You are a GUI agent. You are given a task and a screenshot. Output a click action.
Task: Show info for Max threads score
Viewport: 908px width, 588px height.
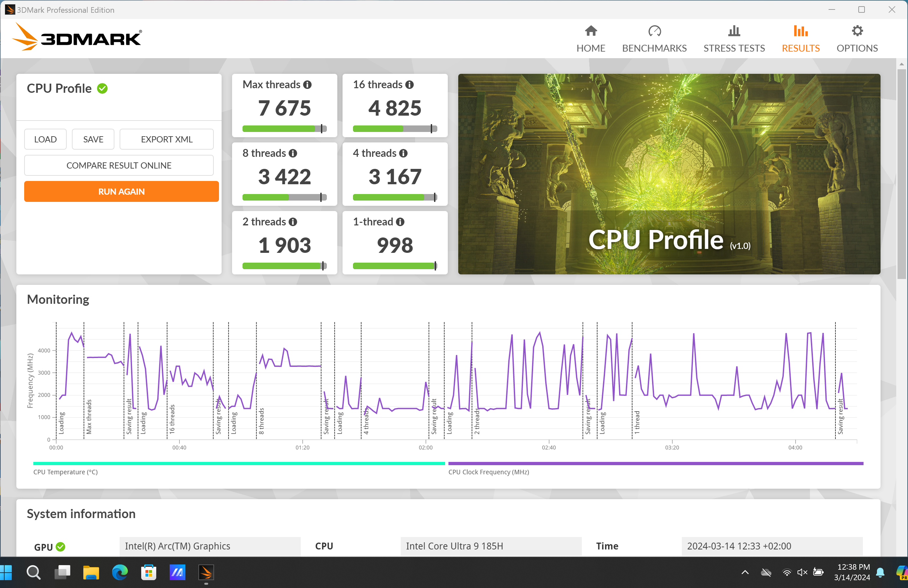(308, 85)
